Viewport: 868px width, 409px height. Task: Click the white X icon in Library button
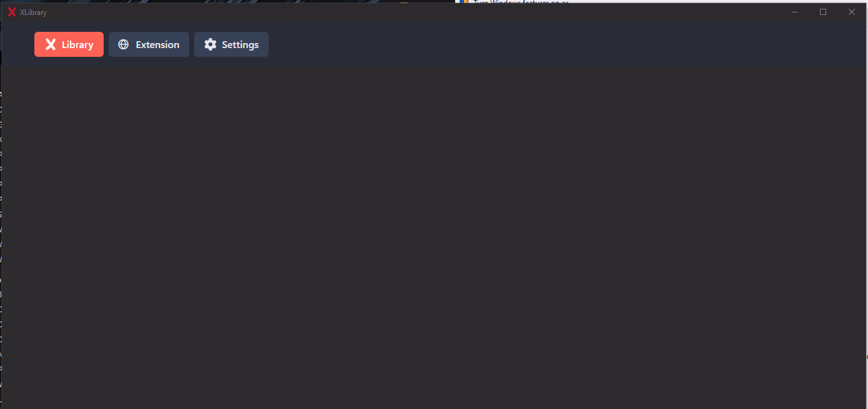point(51,44)
